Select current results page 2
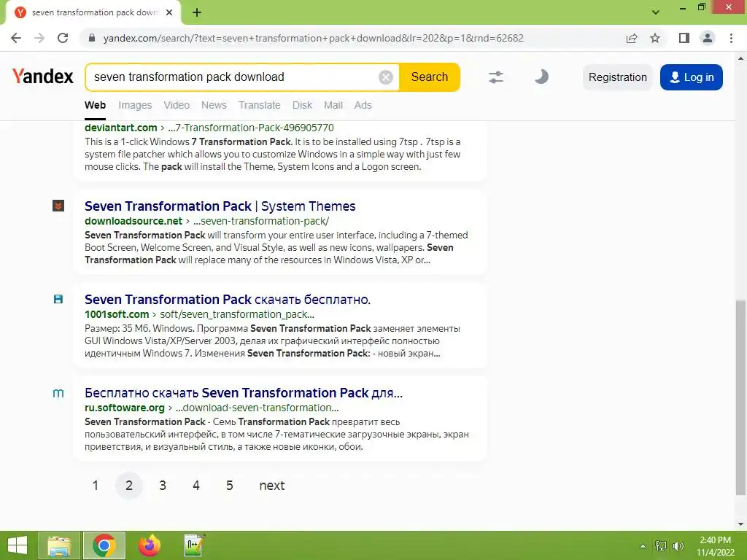Viewport: 747px width, 560px height. [x=129, y=485]
